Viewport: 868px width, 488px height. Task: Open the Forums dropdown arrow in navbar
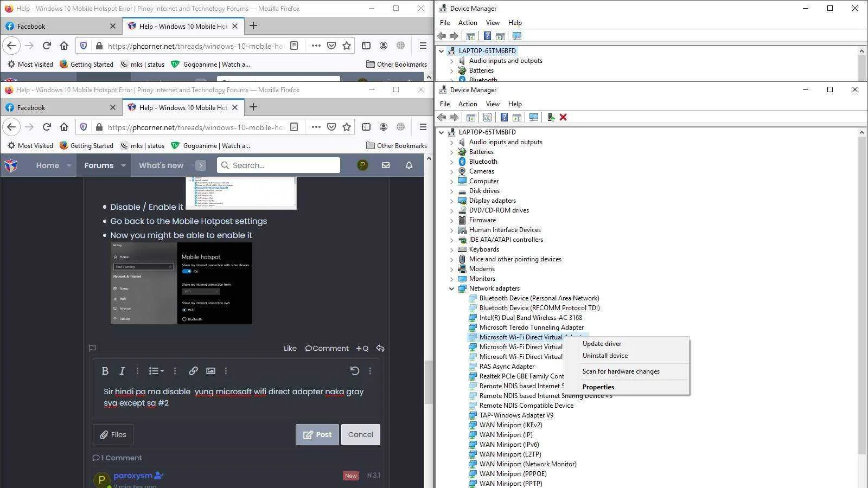(124, 165)
